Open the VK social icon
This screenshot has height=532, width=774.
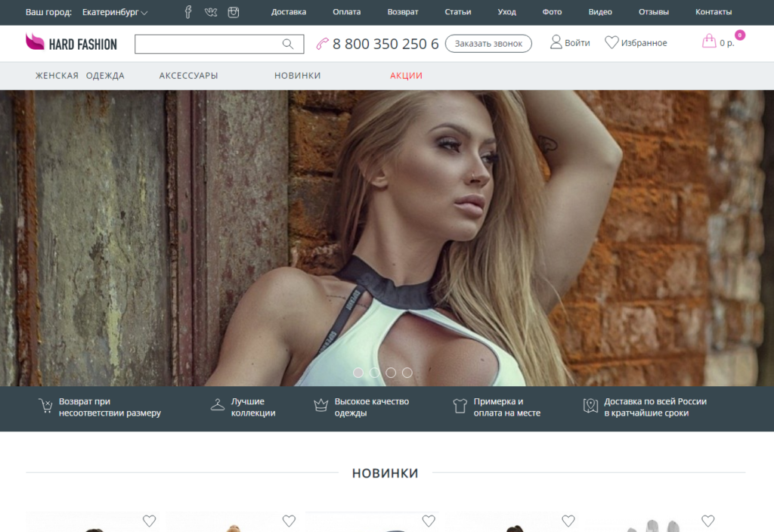pyautogui.click(x=211, y=12)
